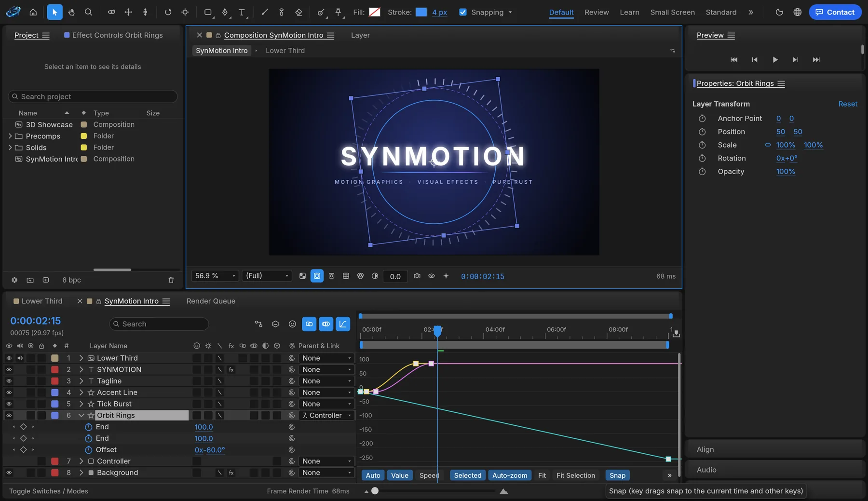Screen dimensions: 868x501
Task: Click the Contact button
Action: [x=835, y=12]
